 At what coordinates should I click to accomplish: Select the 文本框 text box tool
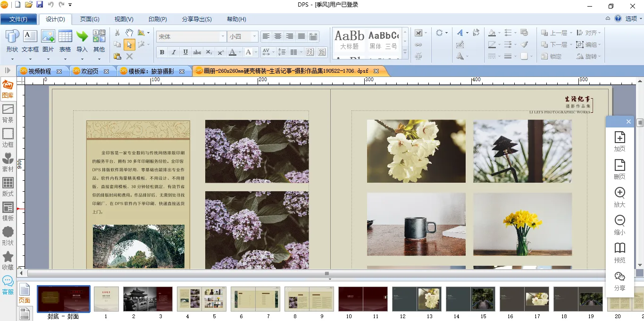[30, 41]
